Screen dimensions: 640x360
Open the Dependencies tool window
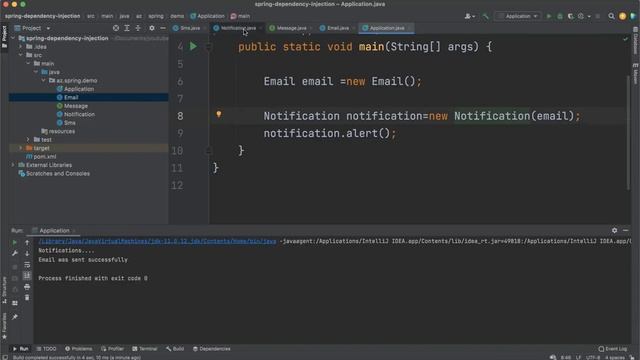click(211, 349)
